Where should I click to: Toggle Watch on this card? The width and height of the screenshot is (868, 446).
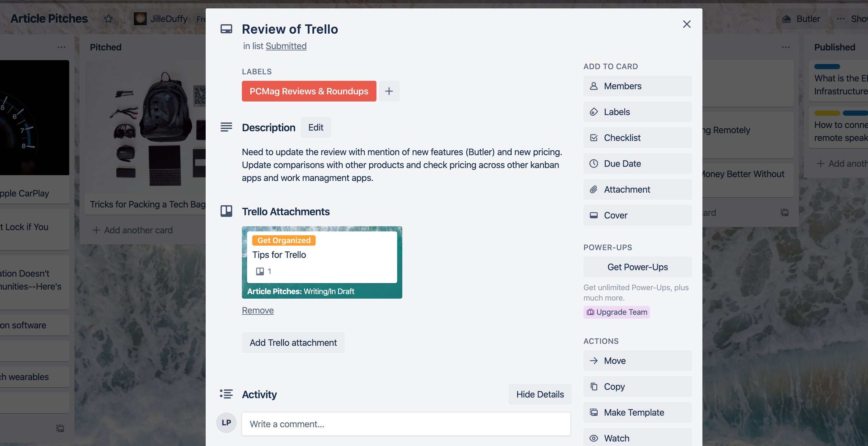tap(637, 438)
